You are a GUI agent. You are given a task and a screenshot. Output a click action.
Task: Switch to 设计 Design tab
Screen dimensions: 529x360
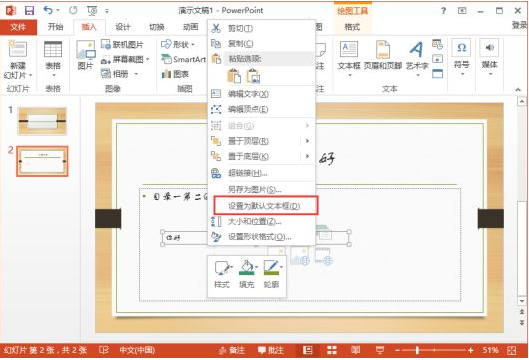click(123, 27)
